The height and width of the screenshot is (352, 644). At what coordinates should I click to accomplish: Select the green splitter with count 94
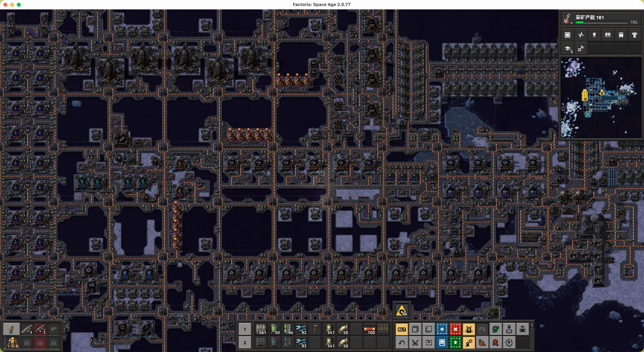tap(288, 329)
